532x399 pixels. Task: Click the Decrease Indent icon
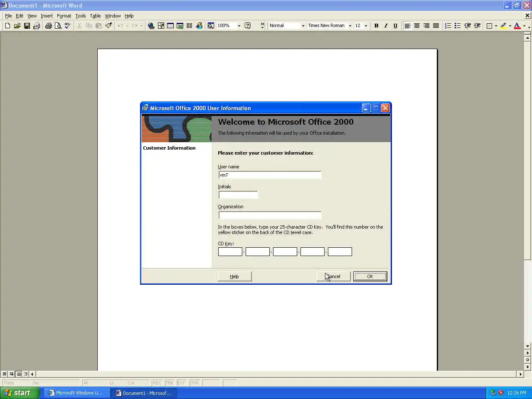[x=467, y=26]
